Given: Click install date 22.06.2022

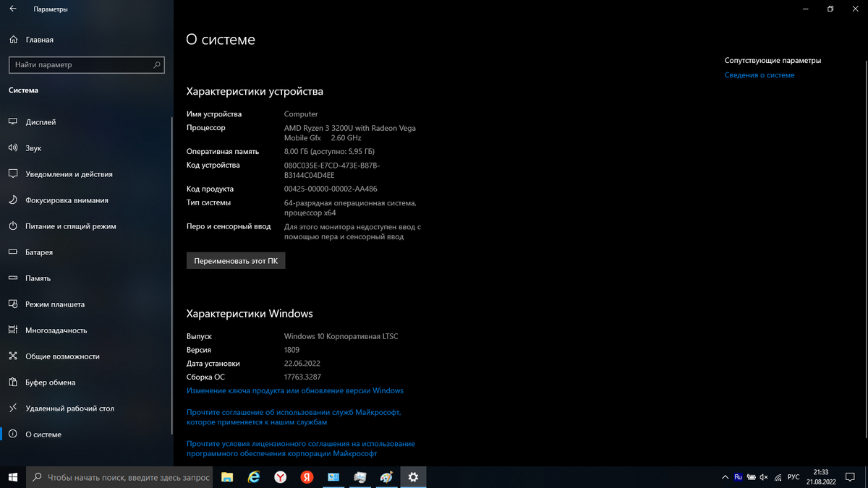Looking at the screenshot, I should point(302,364).
